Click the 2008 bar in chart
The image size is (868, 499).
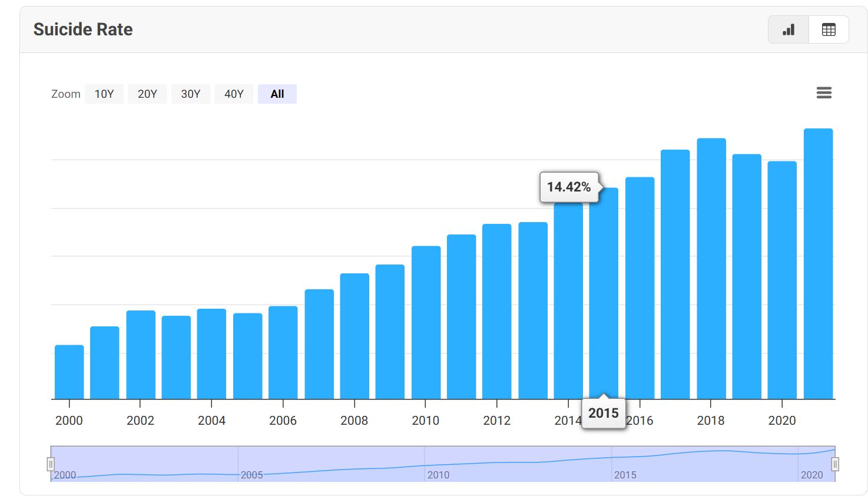pos(355,336)
